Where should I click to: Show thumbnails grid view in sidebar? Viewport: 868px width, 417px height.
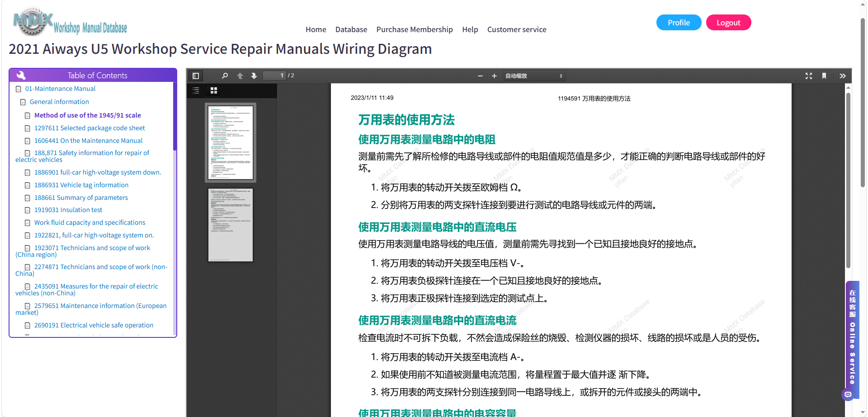click(x=214, y=90)
